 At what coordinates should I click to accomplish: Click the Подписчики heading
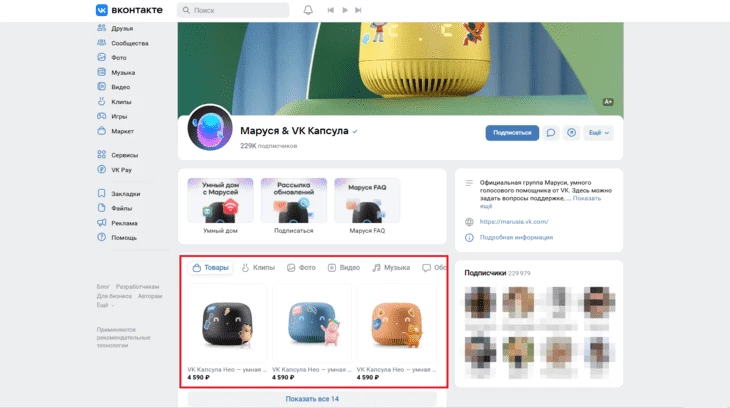click(485, 273)
